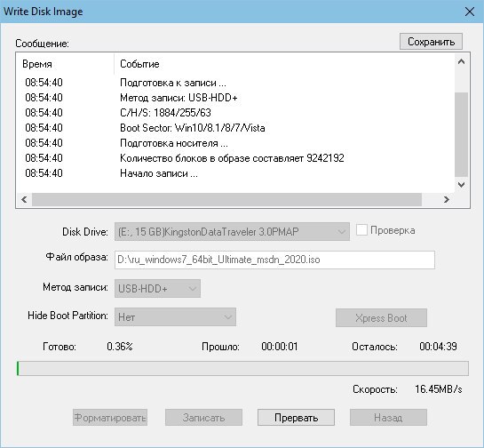Click the log scroll up arrow

click(462, 61)
